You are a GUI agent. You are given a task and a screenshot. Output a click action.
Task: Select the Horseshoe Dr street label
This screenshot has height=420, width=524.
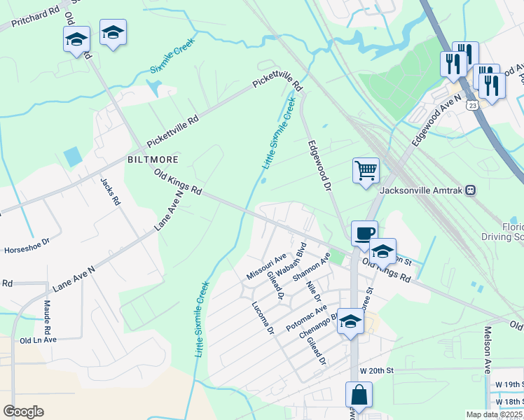[x=27, y=246]
